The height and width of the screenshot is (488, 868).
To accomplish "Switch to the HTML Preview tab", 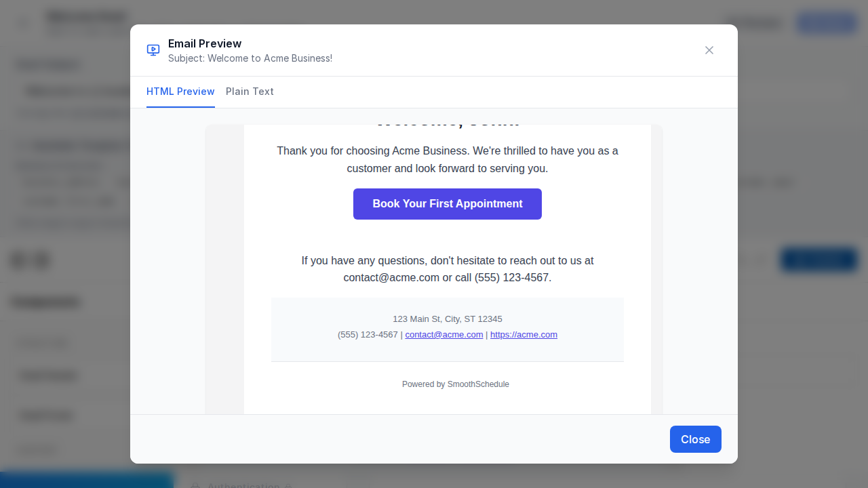I will pos(180,91).
